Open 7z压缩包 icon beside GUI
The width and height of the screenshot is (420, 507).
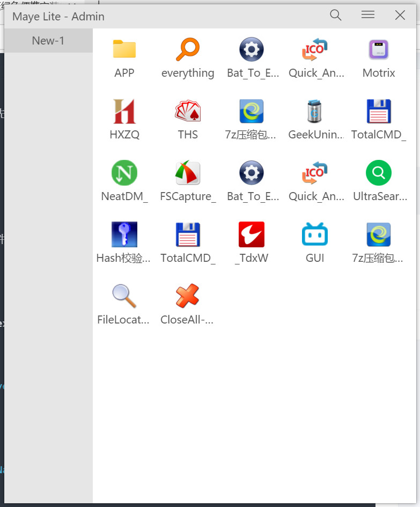coord(379,234)
